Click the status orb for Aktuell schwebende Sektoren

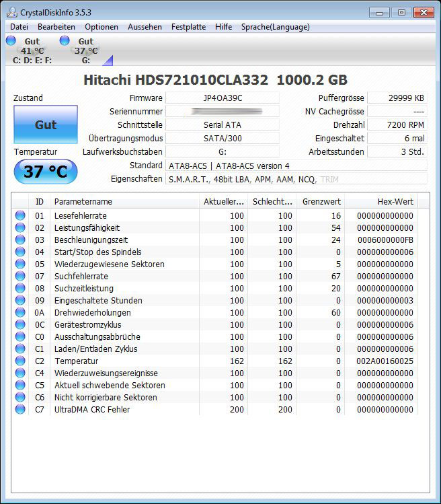[20, 385]
